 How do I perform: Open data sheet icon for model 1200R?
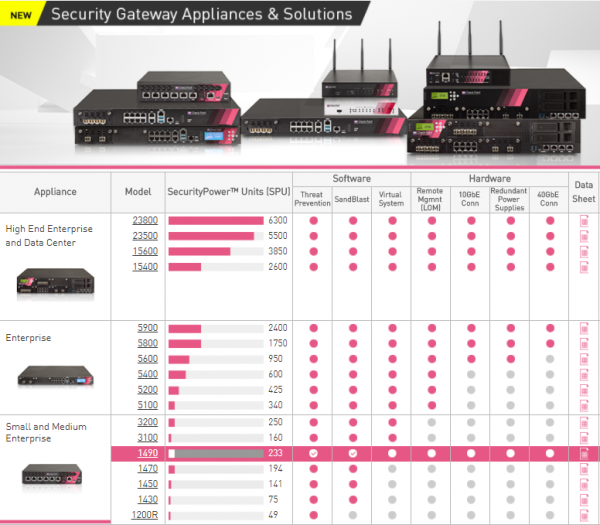coord(584,515)
